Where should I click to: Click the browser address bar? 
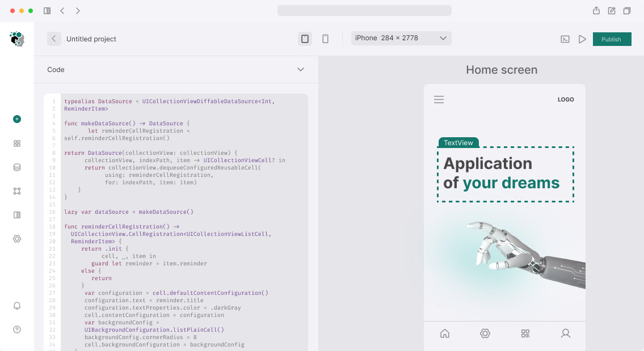point(364,11)
